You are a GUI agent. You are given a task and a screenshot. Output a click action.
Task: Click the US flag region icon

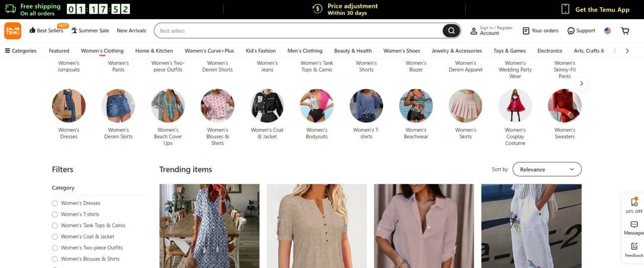tap(607, 31)
